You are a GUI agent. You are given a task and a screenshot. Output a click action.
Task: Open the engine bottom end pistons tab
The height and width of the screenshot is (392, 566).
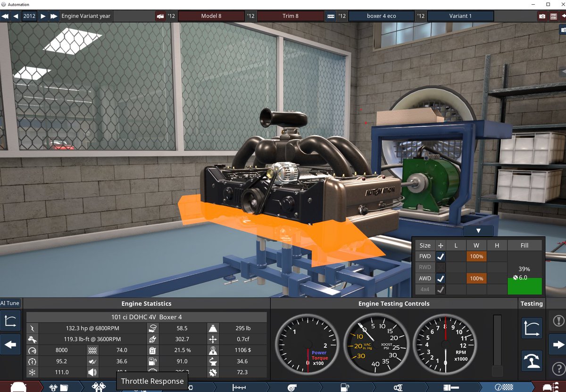click(98, 387)
